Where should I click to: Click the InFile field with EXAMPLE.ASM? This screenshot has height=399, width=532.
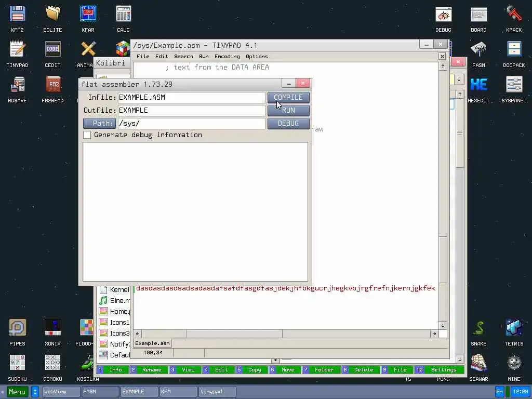pyautogui.click(x=191, y=97)
